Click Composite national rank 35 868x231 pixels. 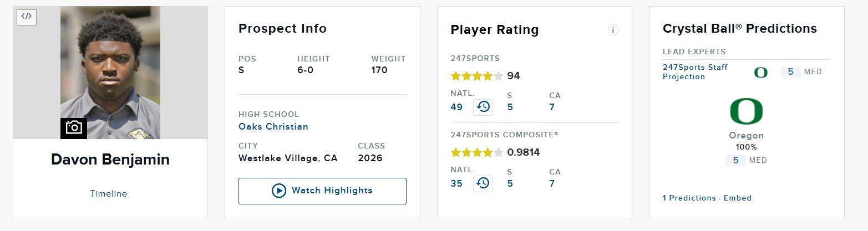(x=456, y=183)
